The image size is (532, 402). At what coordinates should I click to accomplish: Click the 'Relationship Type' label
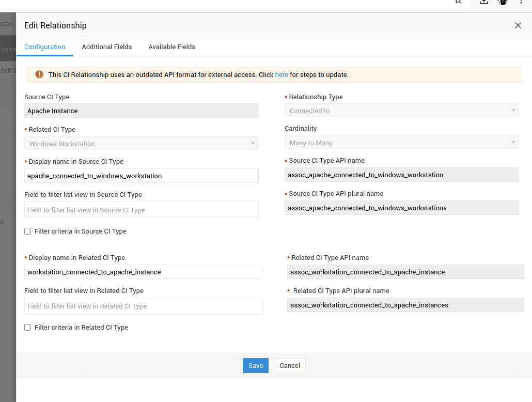(x=316, y=97)
